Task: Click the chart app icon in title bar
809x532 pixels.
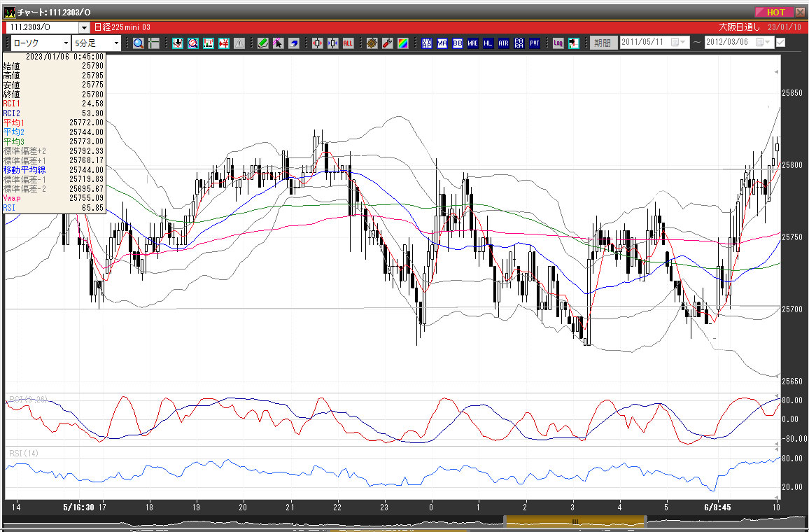Action: 10,12
